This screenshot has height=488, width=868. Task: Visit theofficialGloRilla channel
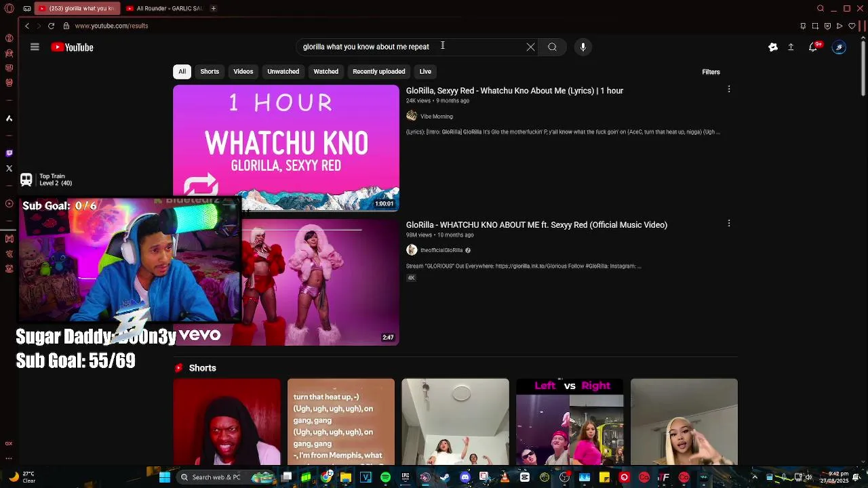click(441, 250)
